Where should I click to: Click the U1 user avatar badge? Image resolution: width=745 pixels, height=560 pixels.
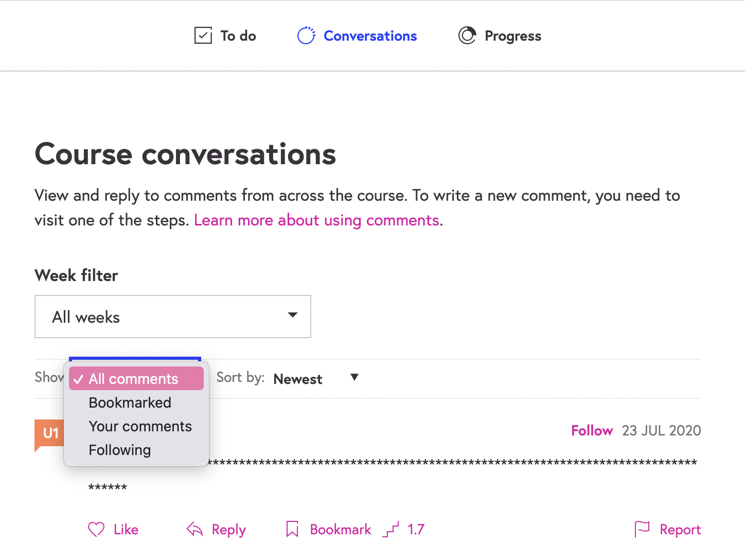50,433
